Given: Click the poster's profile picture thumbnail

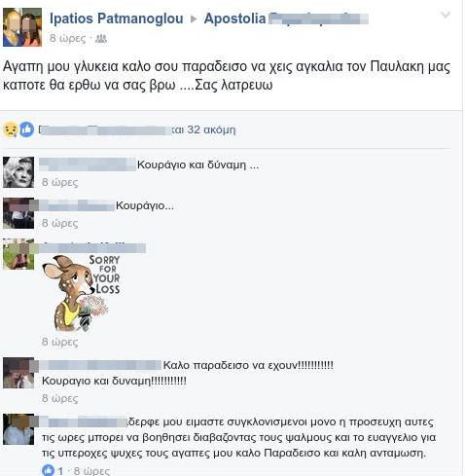Looking at the screenshot, I should point(22,27).
